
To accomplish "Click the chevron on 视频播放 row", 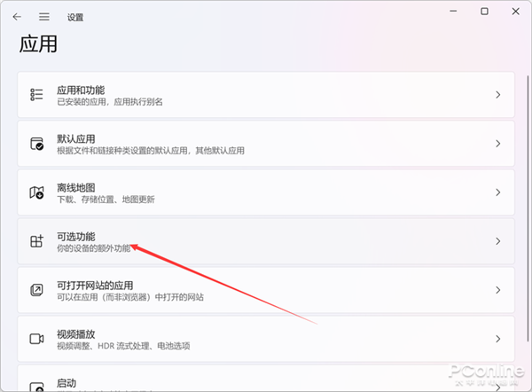I will point(498,339).
